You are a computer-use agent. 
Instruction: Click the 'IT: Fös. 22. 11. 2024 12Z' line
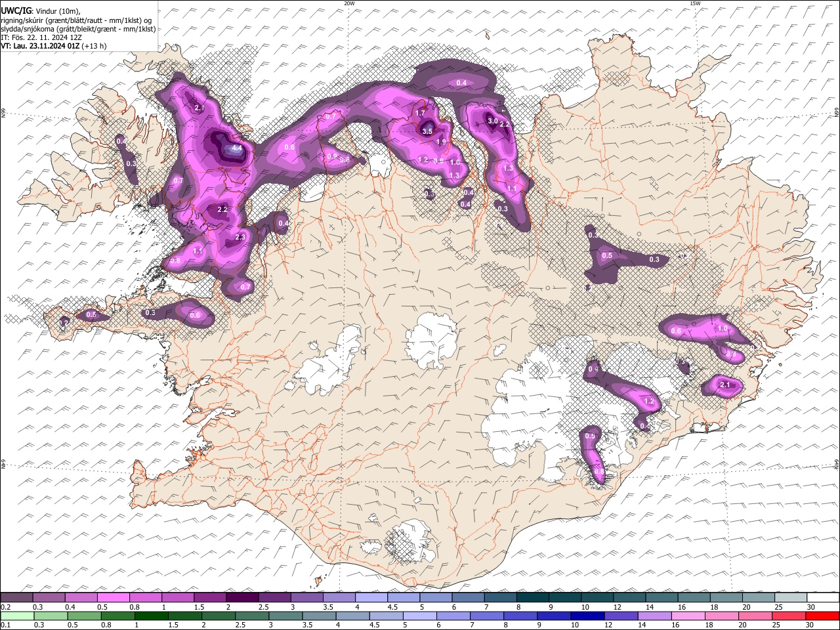tap(40, 37)
